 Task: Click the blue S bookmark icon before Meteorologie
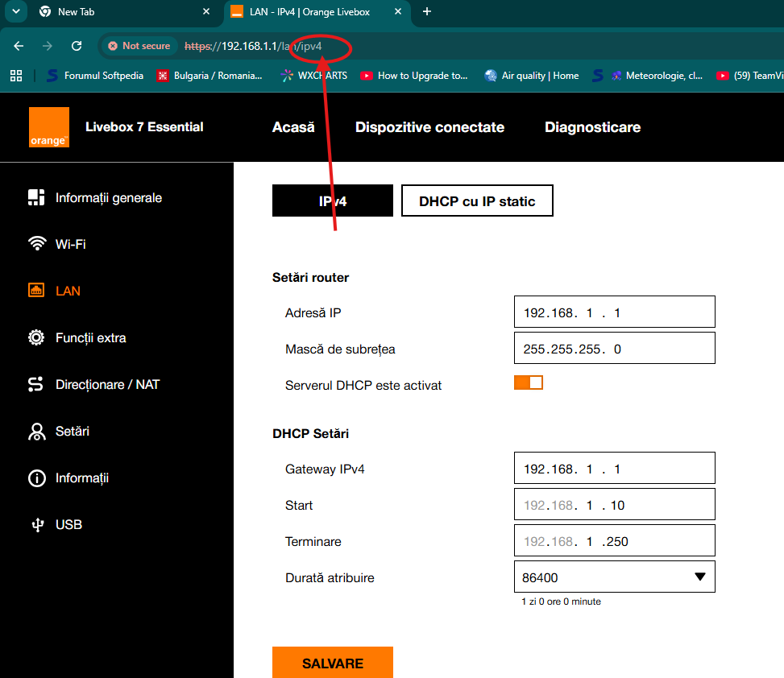[598, 76]
